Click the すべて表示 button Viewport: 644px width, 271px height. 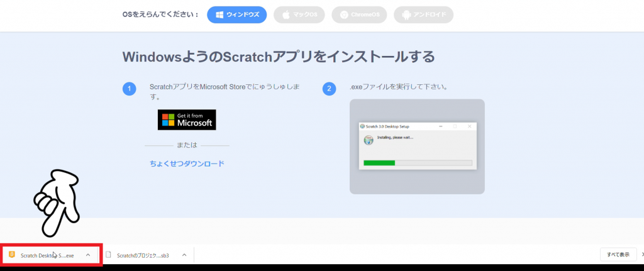pyautogui.click(x=618, y=255)
